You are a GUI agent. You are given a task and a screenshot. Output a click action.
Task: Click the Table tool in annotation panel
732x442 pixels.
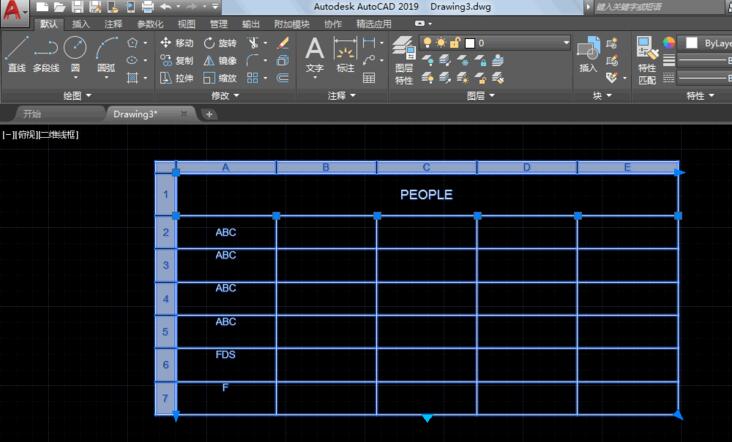pos(369,78)
